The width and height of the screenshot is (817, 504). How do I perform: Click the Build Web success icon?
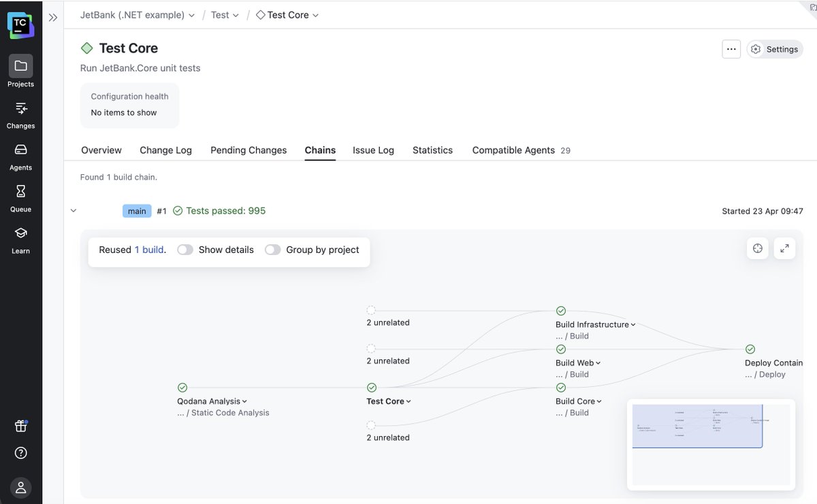click(x=561, y=349)
